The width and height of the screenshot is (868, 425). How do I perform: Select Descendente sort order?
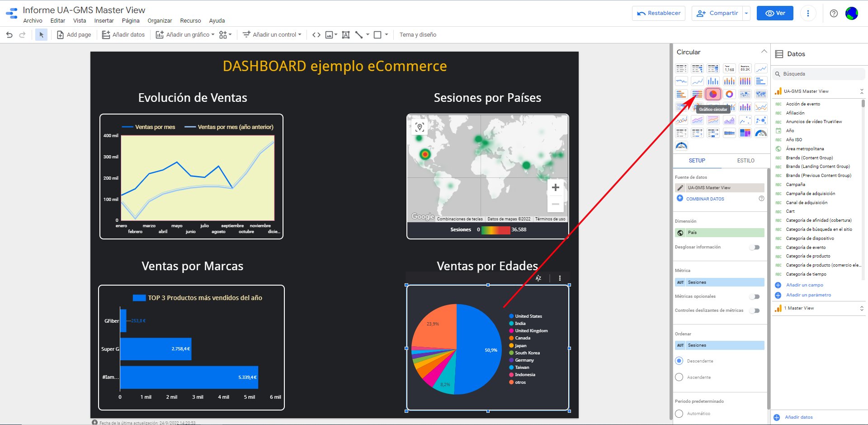coord(679,361)
